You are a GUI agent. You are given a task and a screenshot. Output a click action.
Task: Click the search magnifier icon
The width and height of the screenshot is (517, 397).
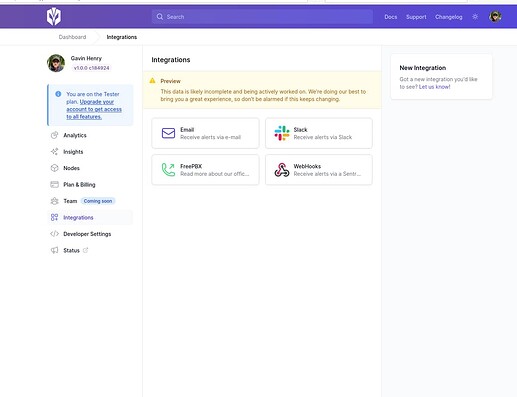(160, 17)
